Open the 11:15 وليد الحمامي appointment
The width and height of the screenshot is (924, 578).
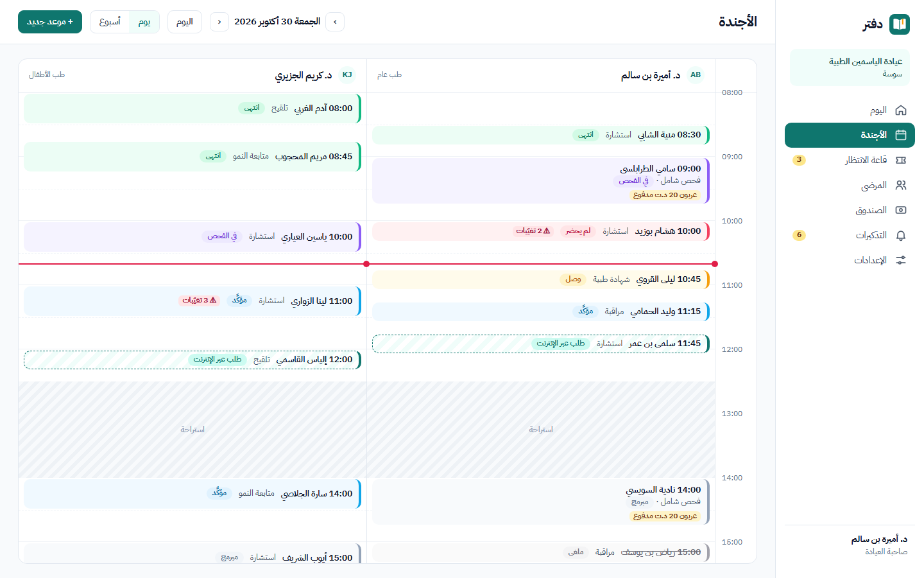tap(541, 311)
